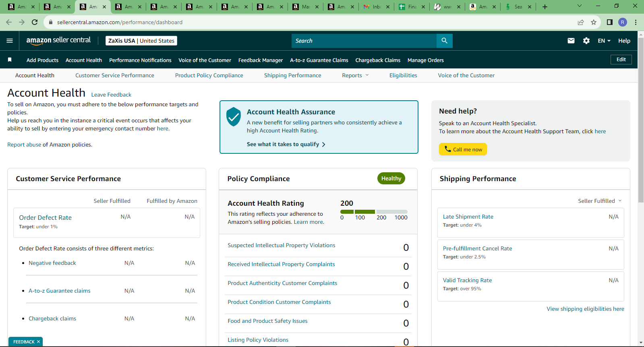Viewport: 644px width, 347px height.
Task: Open the Valid Tracking Rate link
Action: coord(467,280)
